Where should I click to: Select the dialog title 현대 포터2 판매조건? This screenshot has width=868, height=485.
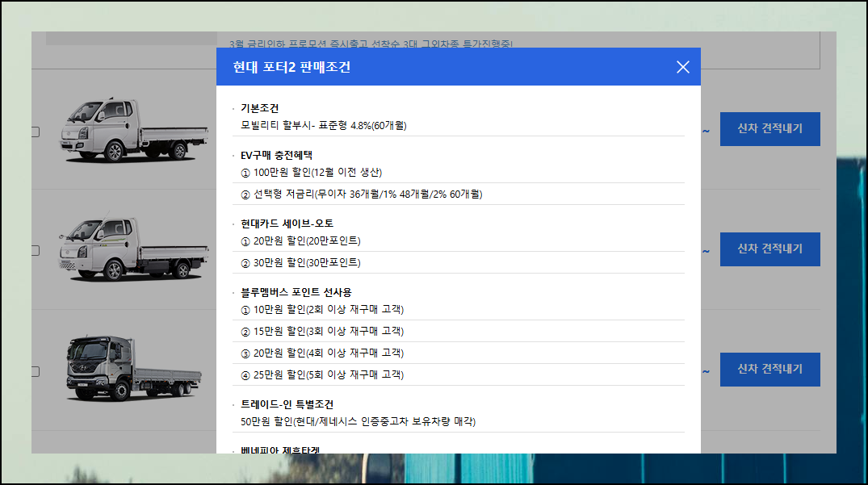point(291,67)
